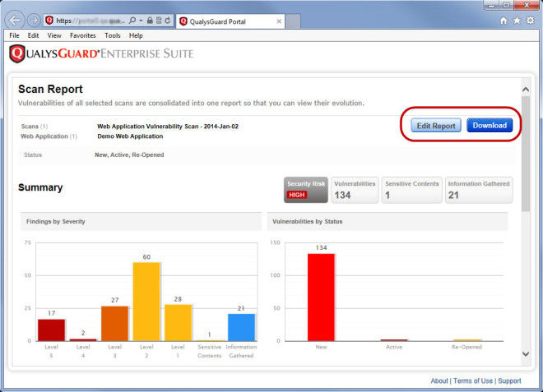Go to browser Home icon
Screen dimensions: 543x392
[504, 21]
